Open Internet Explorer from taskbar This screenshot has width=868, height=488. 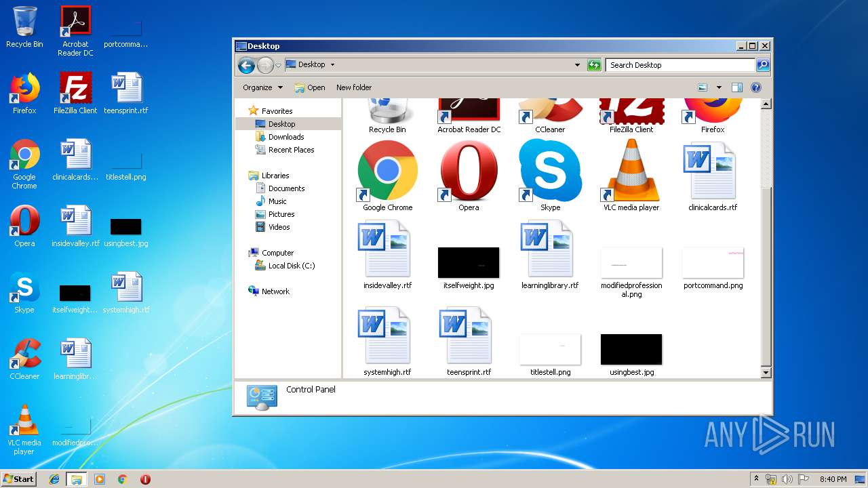tap(54, 479)
